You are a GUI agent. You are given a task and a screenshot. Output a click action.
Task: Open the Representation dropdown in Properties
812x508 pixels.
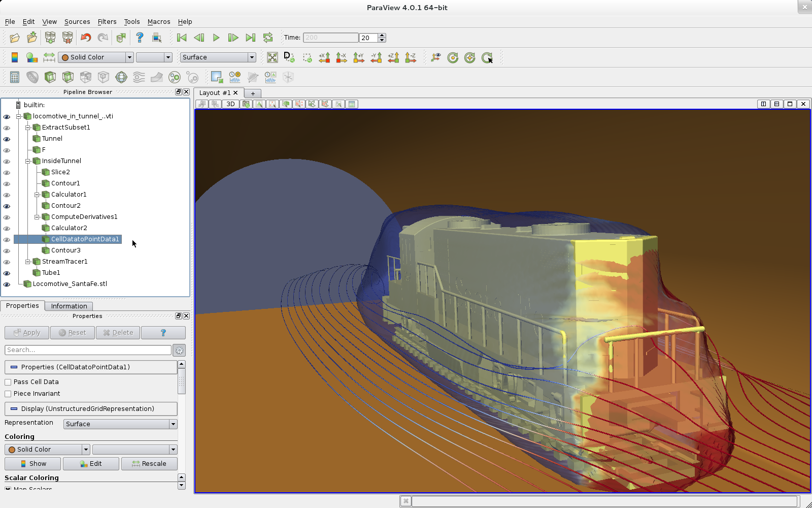pyautogui.click(x=120, y=424)
